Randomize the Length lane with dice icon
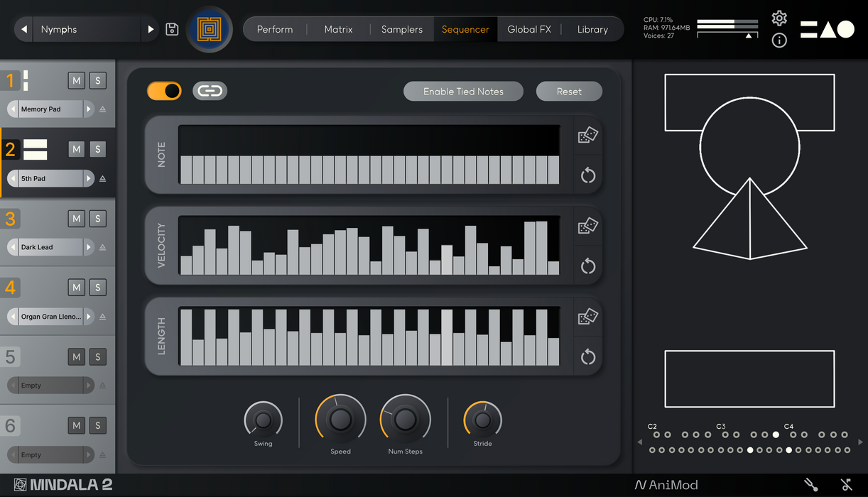The width and height of the screenshot is (868, 497). 587,317
